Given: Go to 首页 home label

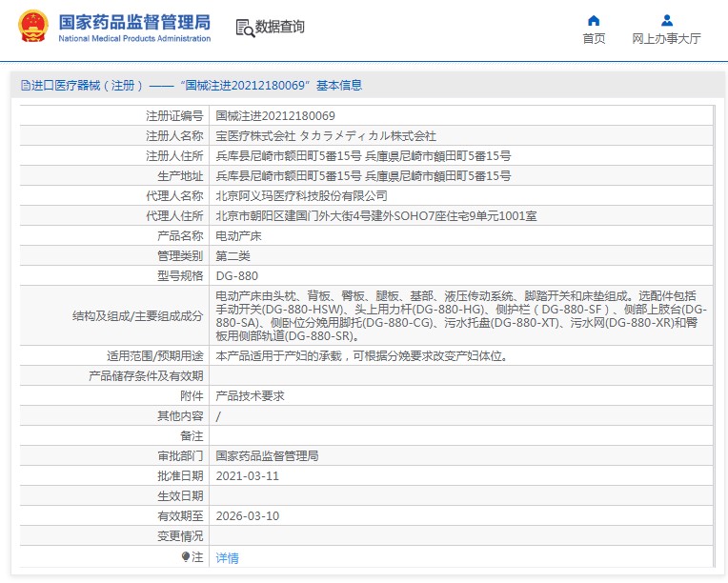Looking at the screenshot, I should point(594,38).
